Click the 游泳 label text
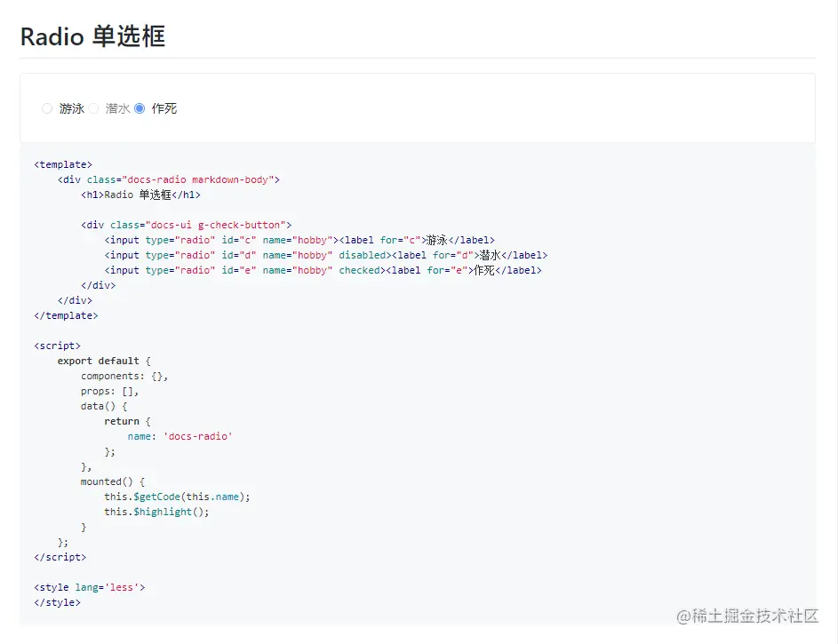Screen dimensions: 838x644 point(72,108)
